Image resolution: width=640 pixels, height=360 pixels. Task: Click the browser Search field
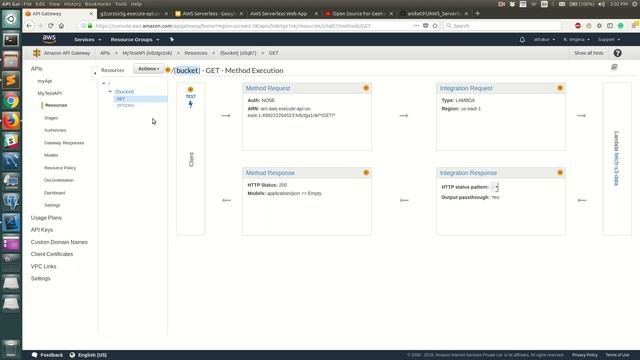point(503,25)
